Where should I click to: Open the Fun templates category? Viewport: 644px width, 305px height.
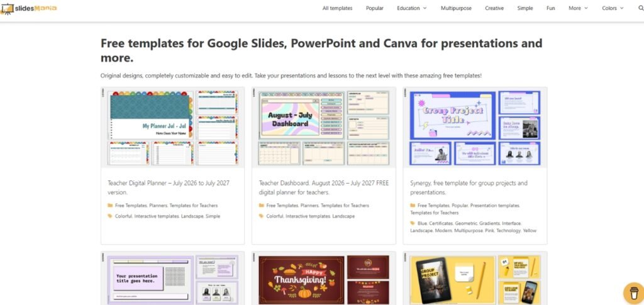550,8
